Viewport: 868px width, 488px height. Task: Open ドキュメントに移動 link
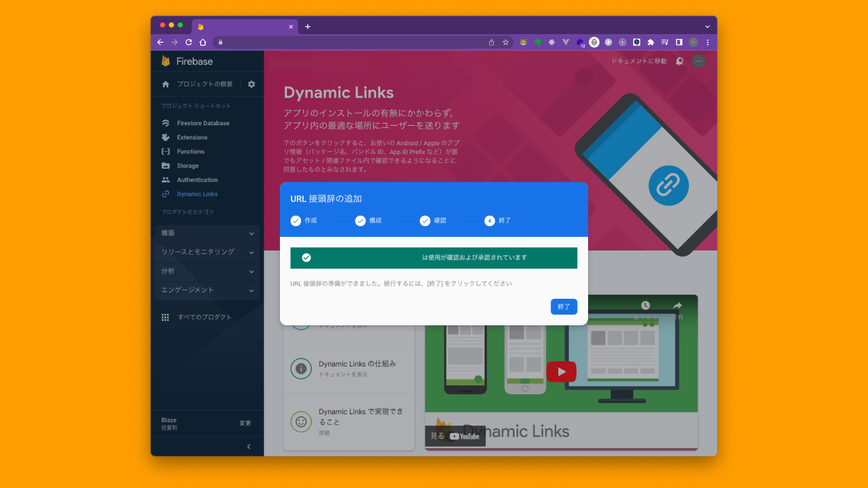point(639,61)
